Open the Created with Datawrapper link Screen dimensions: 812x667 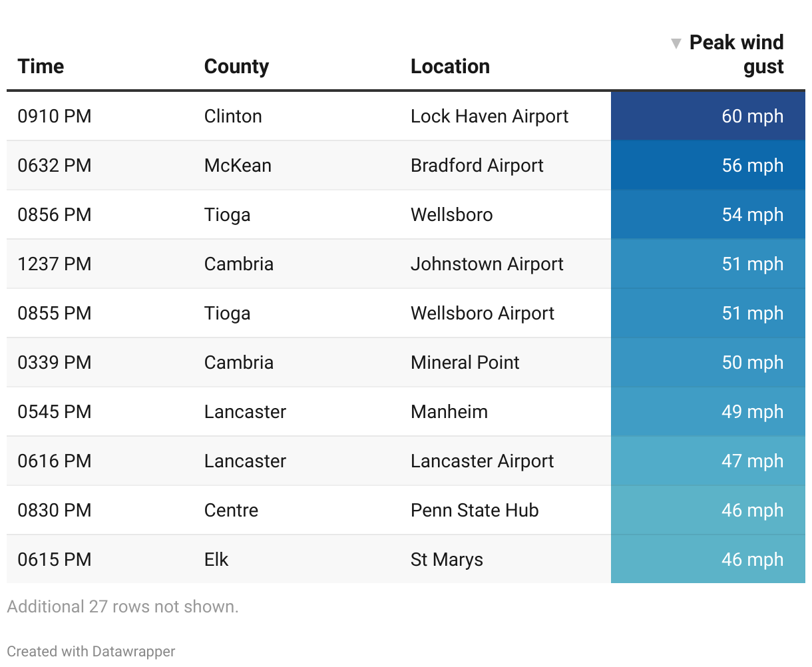[x=91, y=651]
